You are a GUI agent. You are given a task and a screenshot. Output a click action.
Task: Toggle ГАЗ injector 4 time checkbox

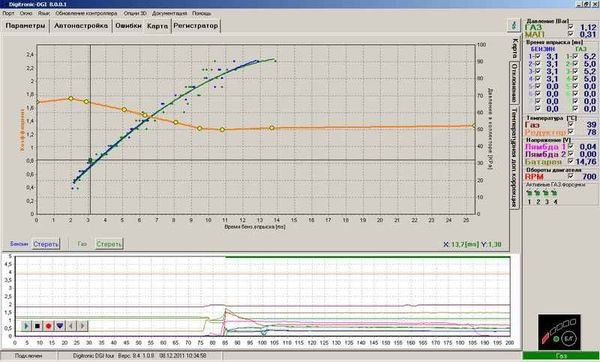click(x=576, y=79)
